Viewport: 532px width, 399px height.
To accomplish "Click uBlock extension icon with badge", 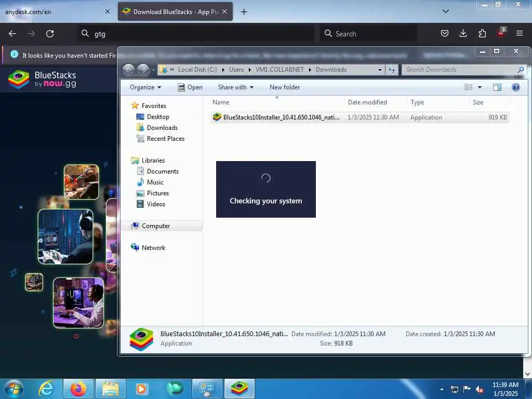I will coord(501,33).
